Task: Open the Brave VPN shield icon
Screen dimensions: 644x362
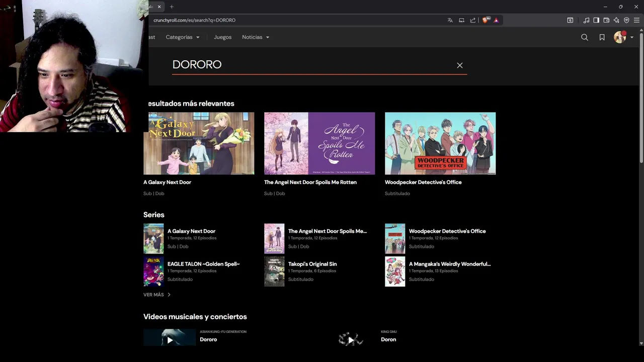Action: pos(626,20)
